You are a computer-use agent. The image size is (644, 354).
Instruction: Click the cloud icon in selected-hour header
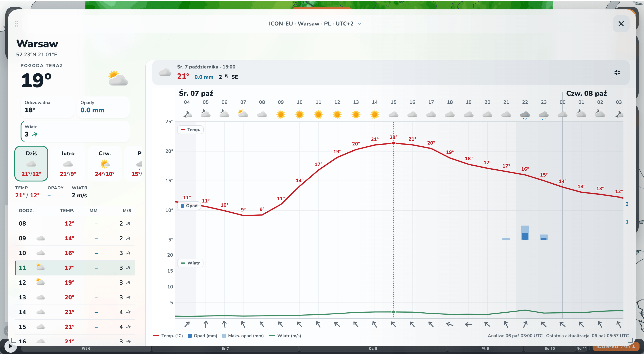pyautogui.click(x=165, y=73)
